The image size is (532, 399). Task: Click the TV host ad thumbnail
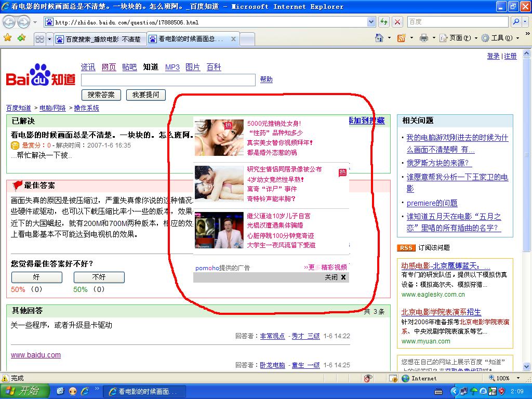click(219, 230)
